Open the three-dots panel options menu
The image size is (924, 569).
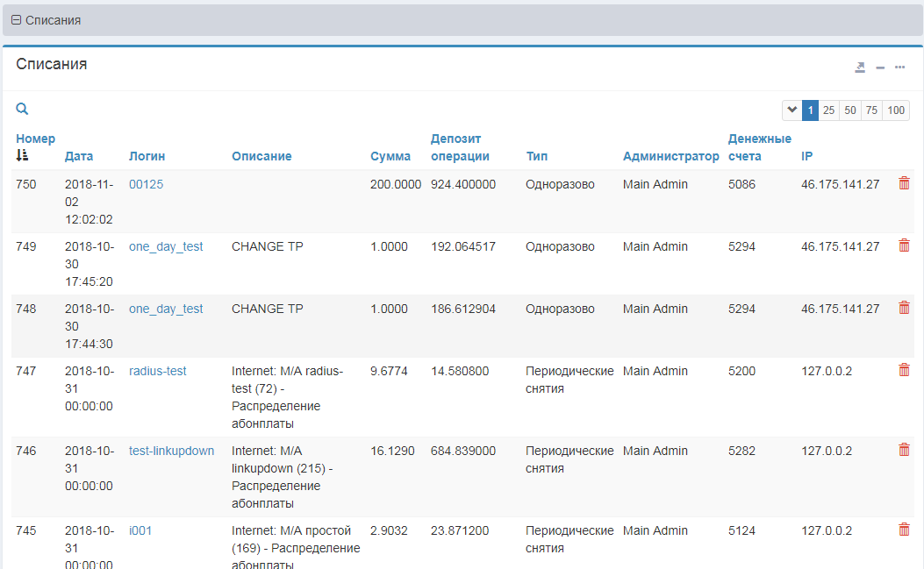899,68
